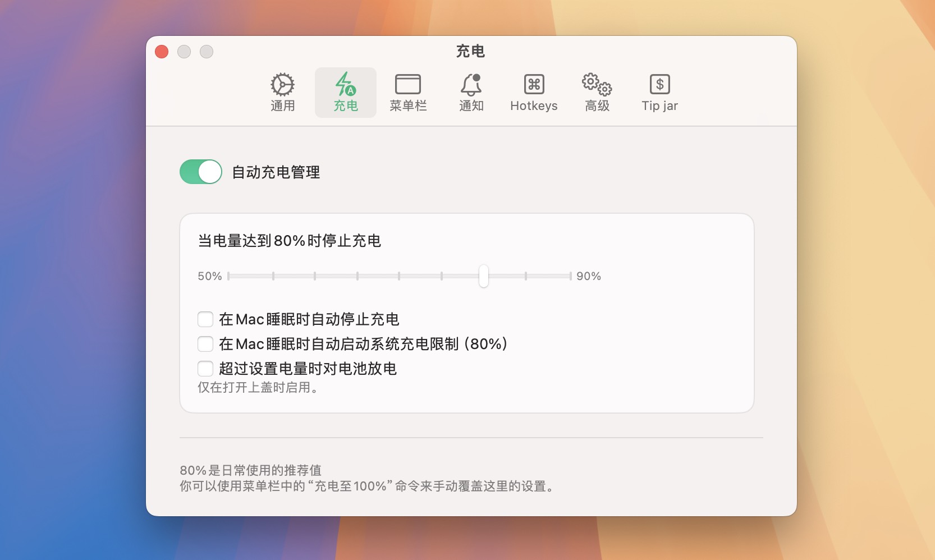Close the 充电 preferences window
This screenshot has height=560, width=935.
[162, 52]
